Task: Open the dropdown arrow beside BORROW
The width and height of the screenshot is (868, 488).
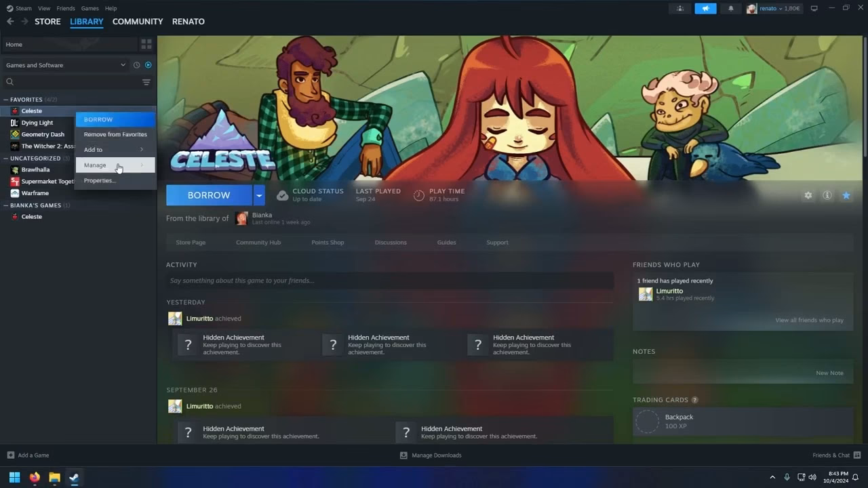Action: 259,195
